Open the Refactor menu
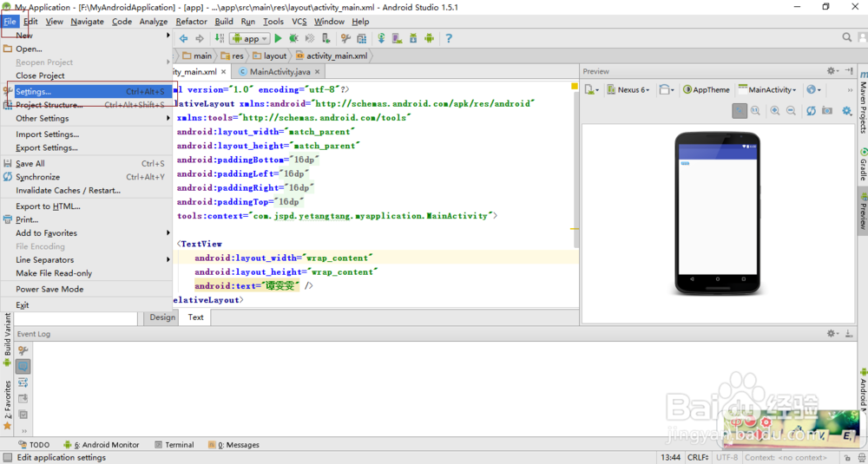 pos(192,22)
